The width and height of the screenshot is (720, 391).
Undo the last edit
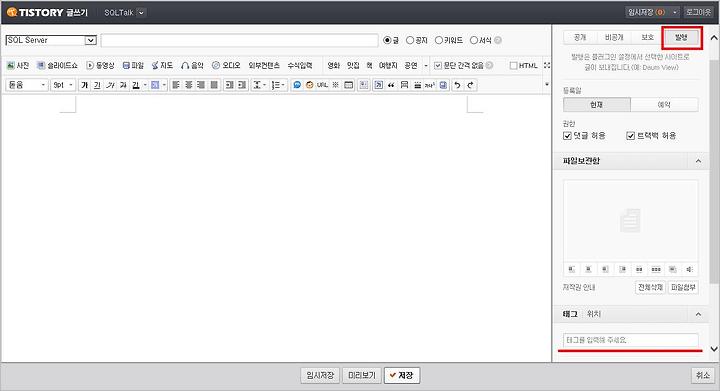coord(457,85)
